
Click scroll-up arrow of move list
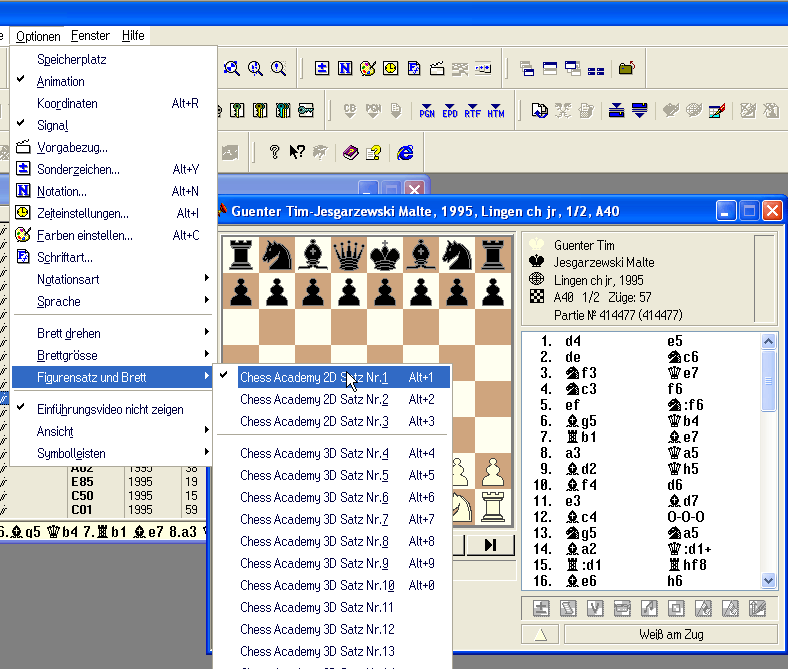(768, 342)
